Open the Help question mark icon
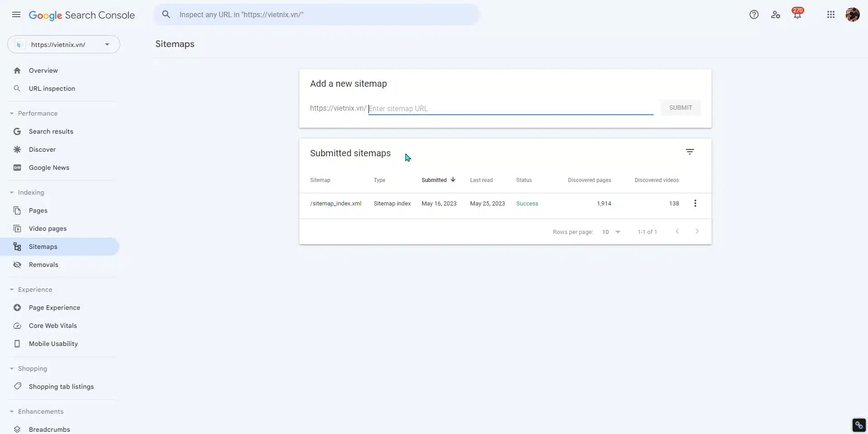Image resolution: width=868 pixels, height=434 pixels. [x=754, y=14]
